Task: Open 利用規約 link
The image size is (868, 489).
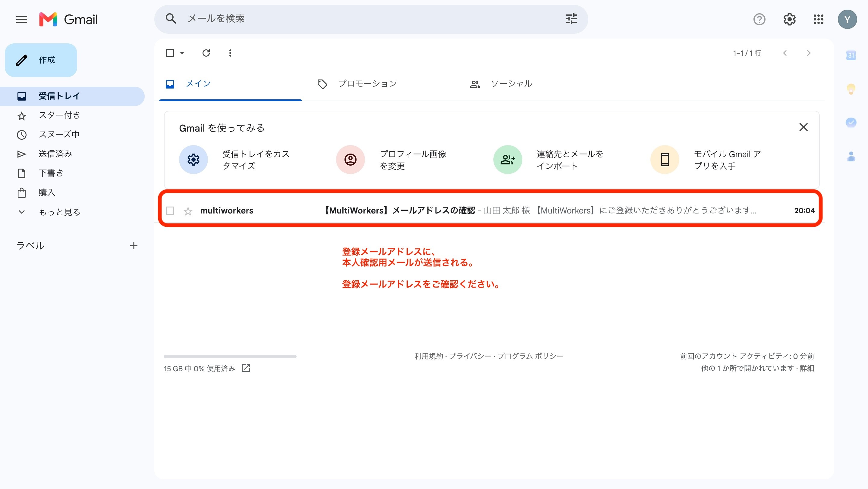Action: (428, 356)
